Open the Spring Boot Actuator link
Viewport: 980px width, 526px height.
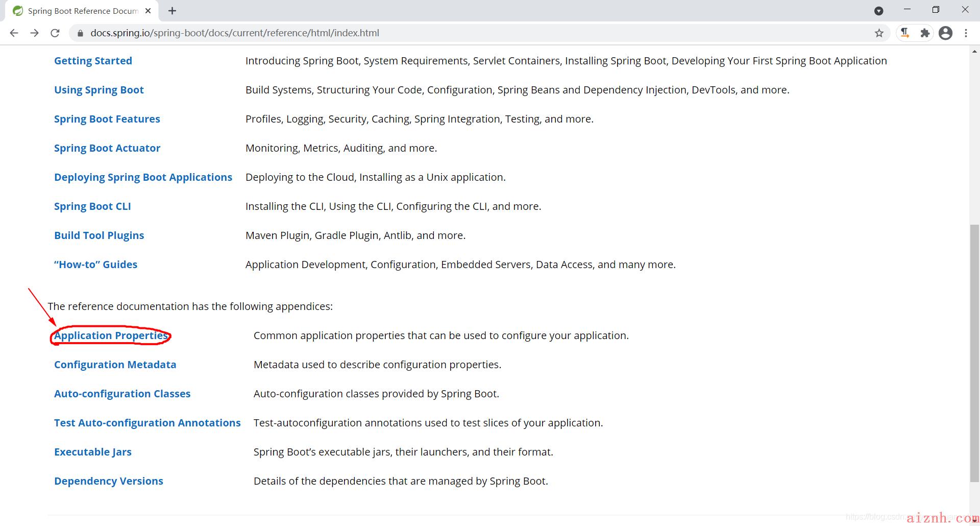point(107,148)
